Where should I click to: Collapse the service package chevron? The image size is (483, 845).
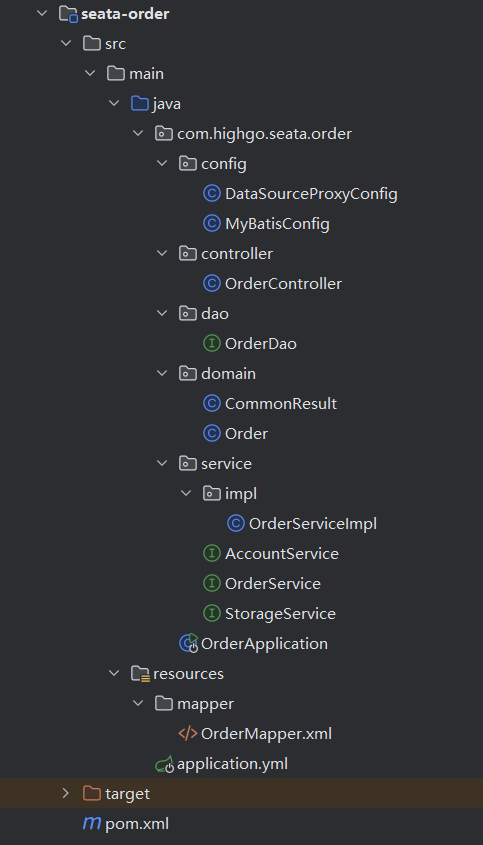tap(162, 463)
